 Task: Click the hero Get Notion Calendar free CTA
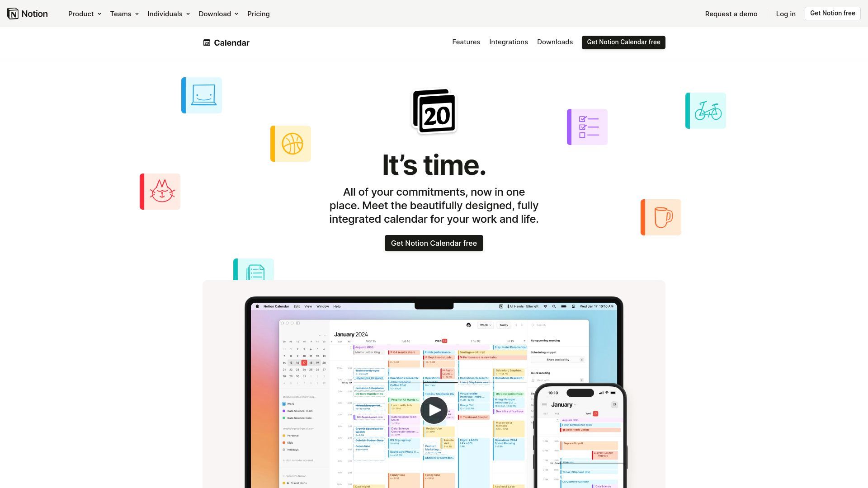434,243
